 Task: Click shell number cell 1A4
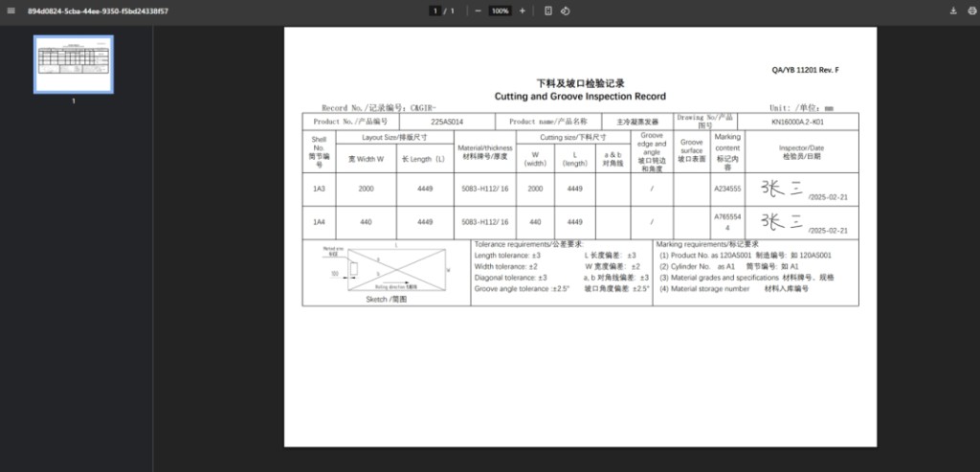(319, 222)
